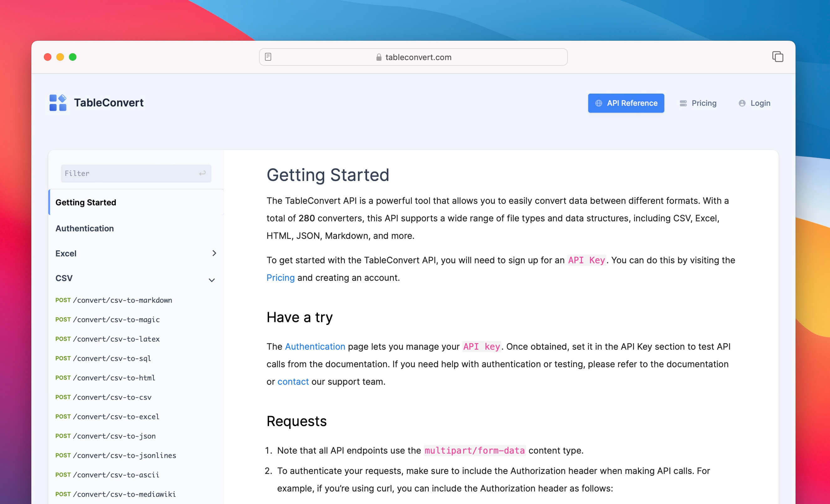Click the user avatar icon beside Login
830x504 pixels.
(742, 103)
